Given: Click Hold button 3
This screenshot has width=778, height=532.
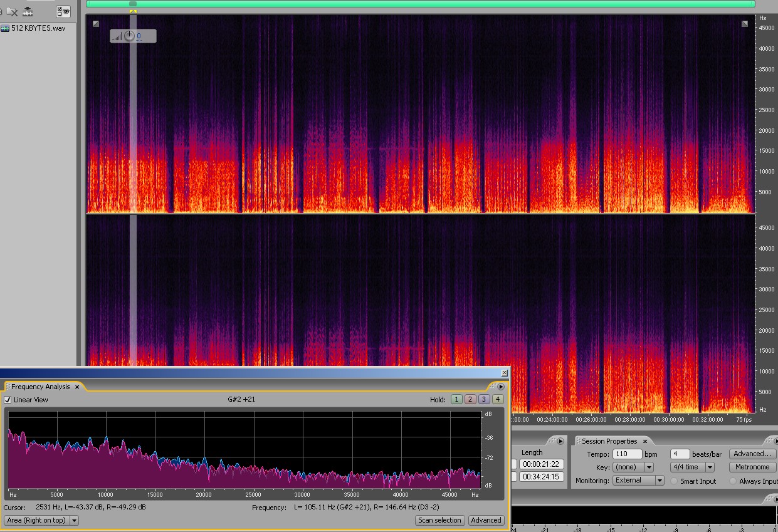Looking at the screenshot, I should [x=483, y=399].
